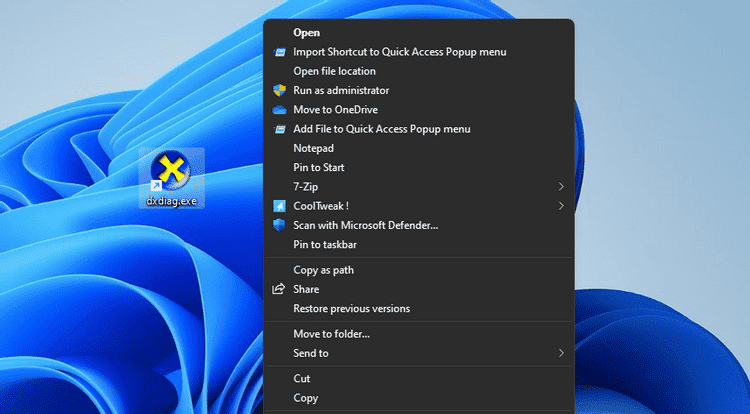Click the OneDrive cloud icon in context menu
Screen dimensions: 750x414
279,110
